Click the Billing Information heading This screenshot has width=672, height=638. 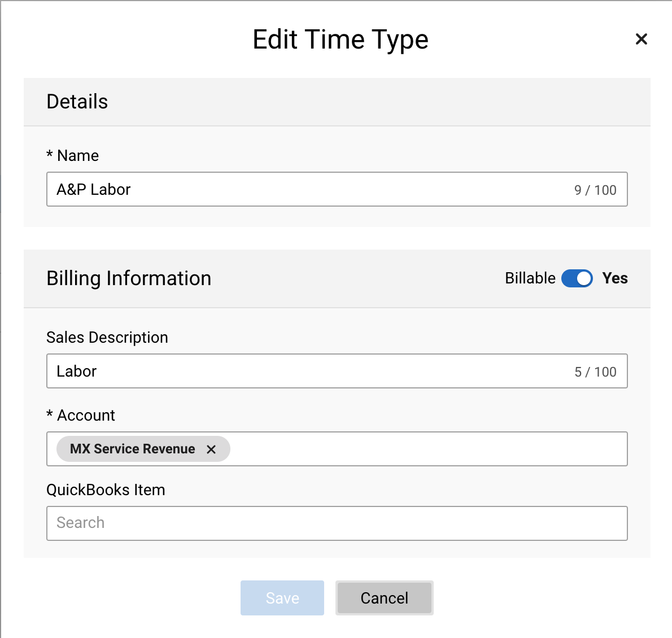(129, 278)
